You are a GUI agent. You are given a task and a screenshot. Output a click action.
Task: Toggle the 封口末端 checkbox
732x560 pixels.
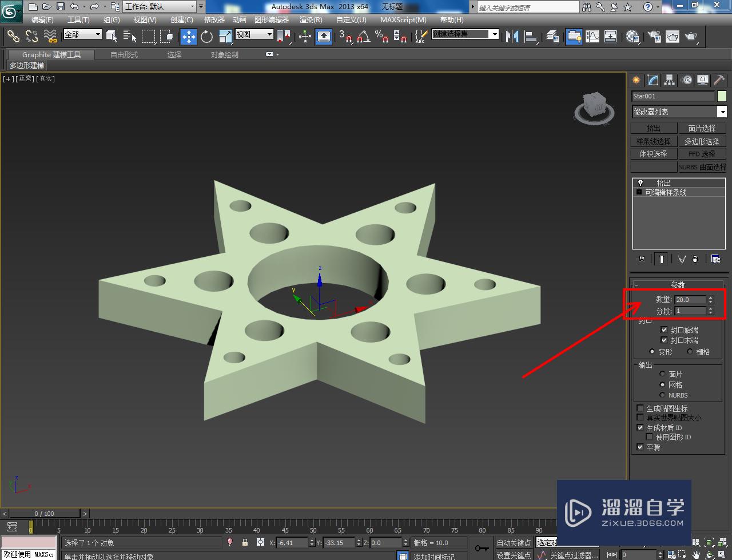pos(664,340)
